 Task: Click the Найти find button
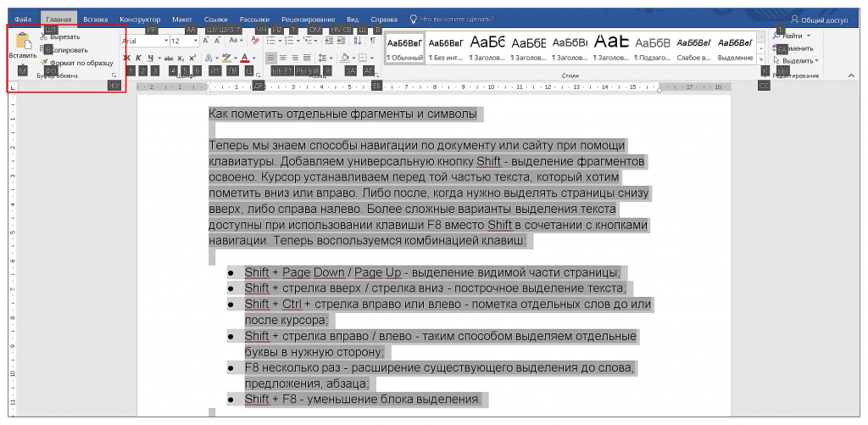(793, 36)
